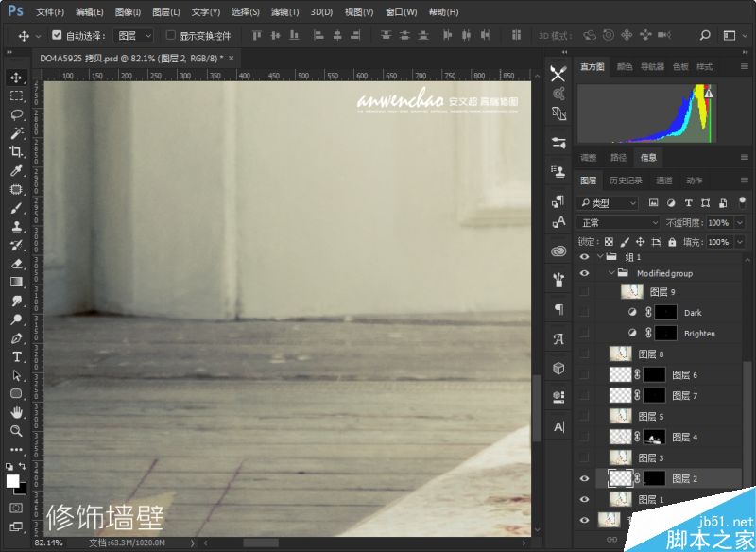756x552 pixels.
Task: Select the Horizontal Type tool
Action: (16, 356)
